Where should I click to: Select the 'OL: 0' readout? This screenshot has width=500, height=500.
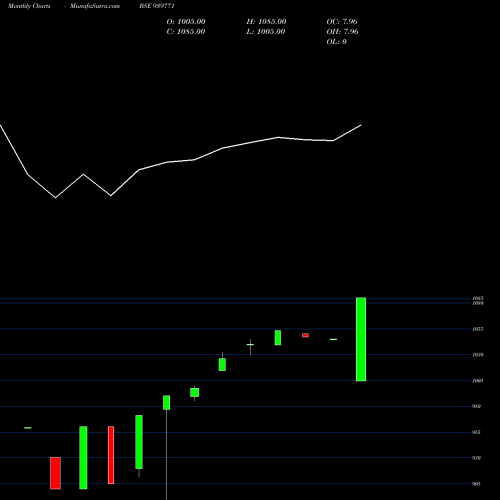pyautogui.click(x=337, y=42)
